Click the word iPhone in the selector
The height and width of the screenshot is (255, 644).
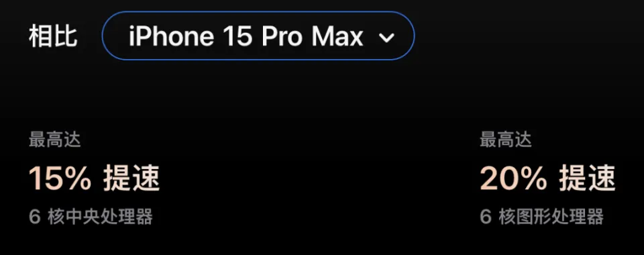[x=171, y=36]
